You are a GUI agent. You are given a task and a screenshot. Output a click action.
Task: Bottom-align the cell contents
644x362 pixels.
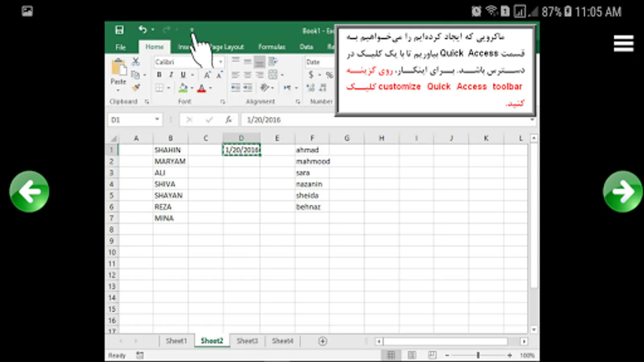[x=260, y=62]
